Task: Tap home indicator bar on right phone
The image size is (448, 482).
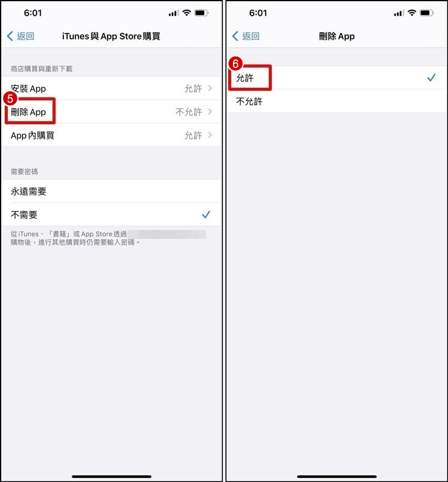Action: [337, 476]
